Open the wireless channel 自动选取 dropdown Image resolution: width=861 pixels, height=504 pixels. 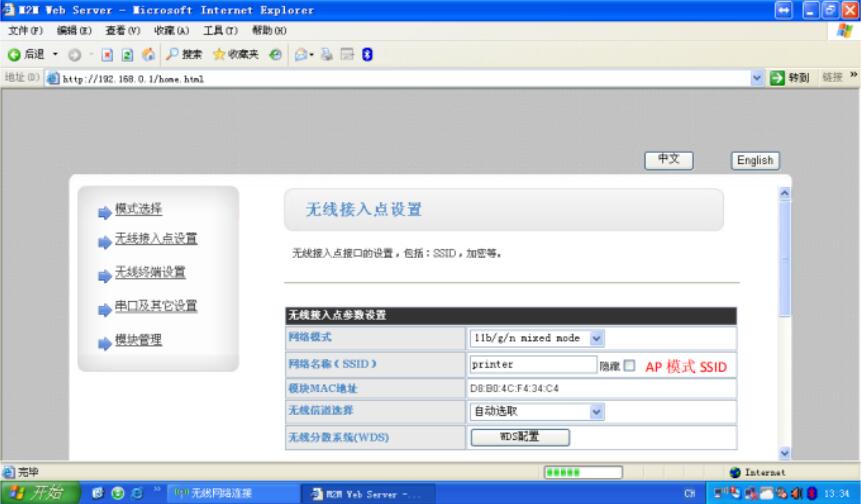click(x=596, y=411)
